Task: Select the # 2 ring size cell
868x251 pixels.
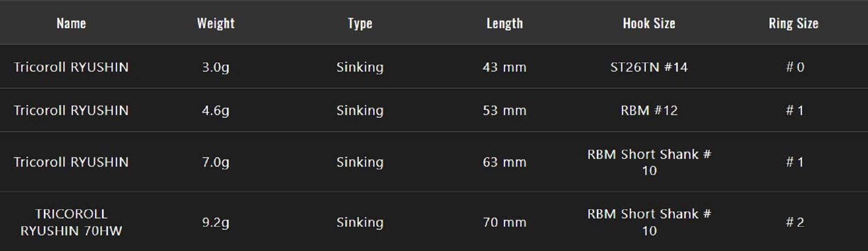Action: [795, 222]
